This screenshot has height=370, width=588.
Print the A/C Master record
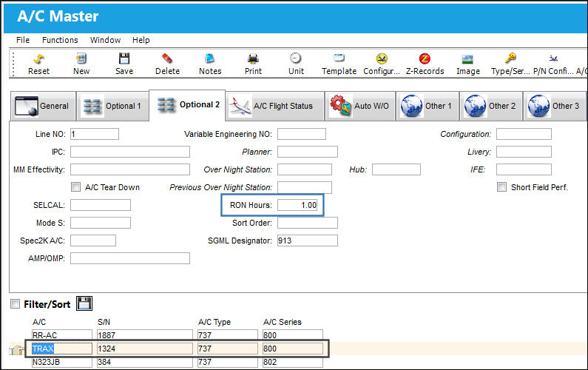pos(253,64)
